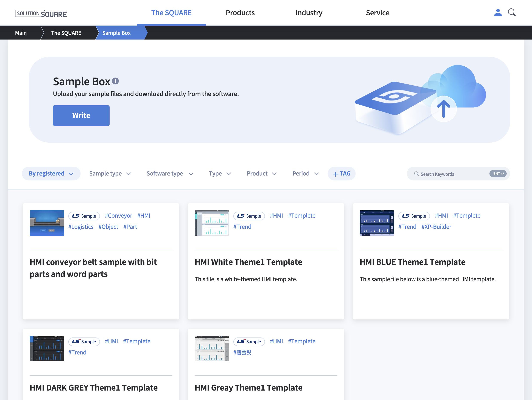The width and height of the screenshot is (532, 400).
Task: Expand the Sample type filter
Action: [x=110, y=174]
